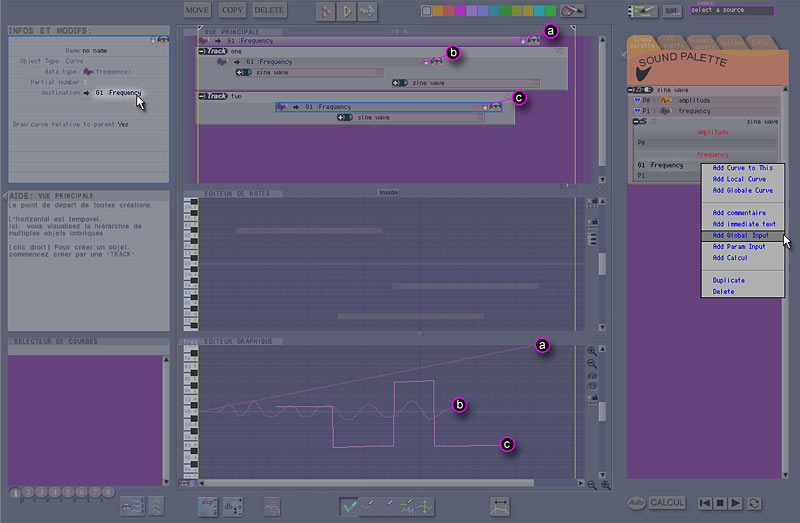The height and width of the screenshot is (523, 800).
Task: Start playback
Action: [x=736, y=504]
